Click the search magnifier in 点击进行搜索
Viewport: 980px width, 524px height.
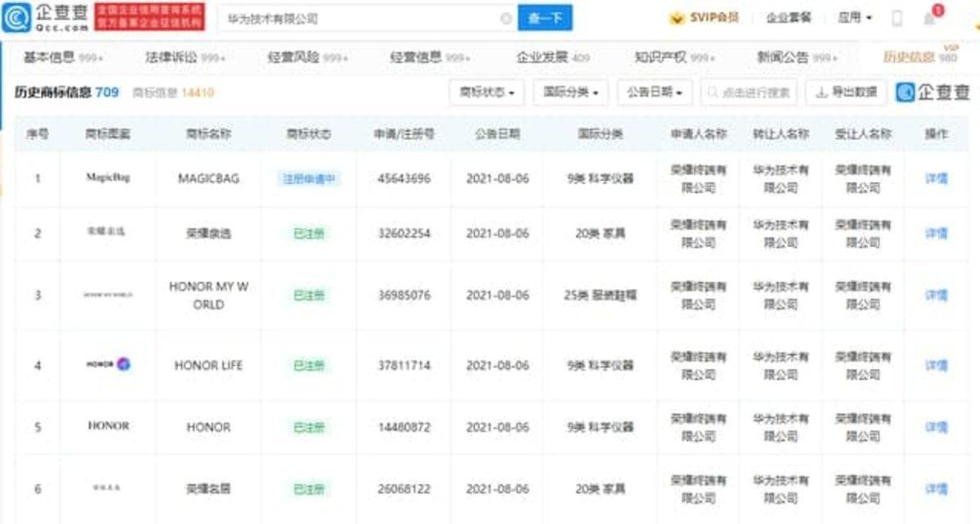712,93
